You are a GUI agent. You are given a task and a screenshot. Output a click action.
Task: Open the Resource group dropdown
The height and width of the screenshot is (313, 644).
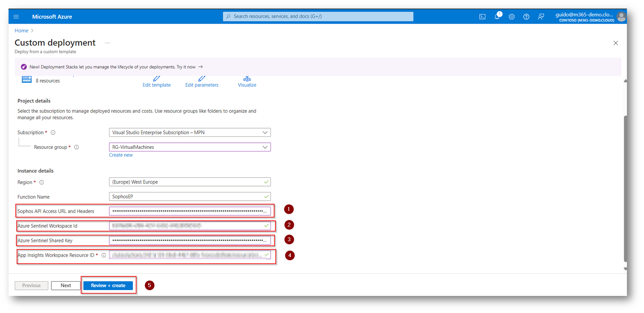pyautogui.click(x=190, y=147)
